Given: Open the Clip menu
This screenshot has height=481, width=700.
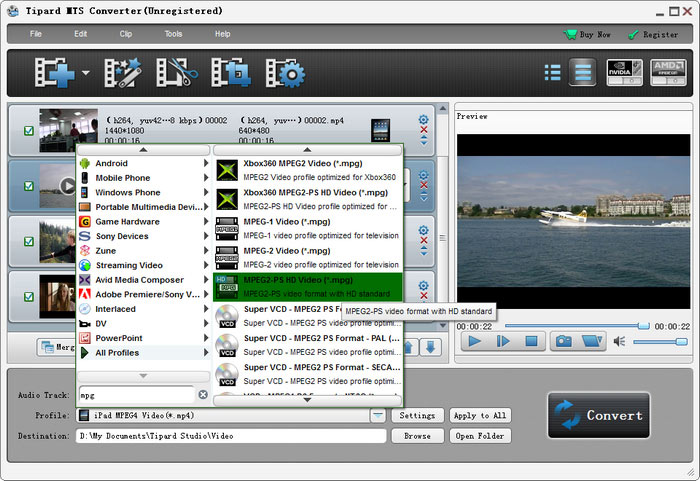Looking at the screenshot, I should point(125,34).
